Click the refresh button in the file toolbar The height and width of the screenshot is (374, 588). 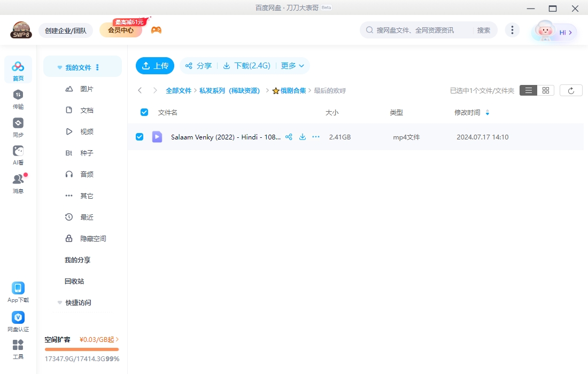pyautogui.click(x=571, y=91)
